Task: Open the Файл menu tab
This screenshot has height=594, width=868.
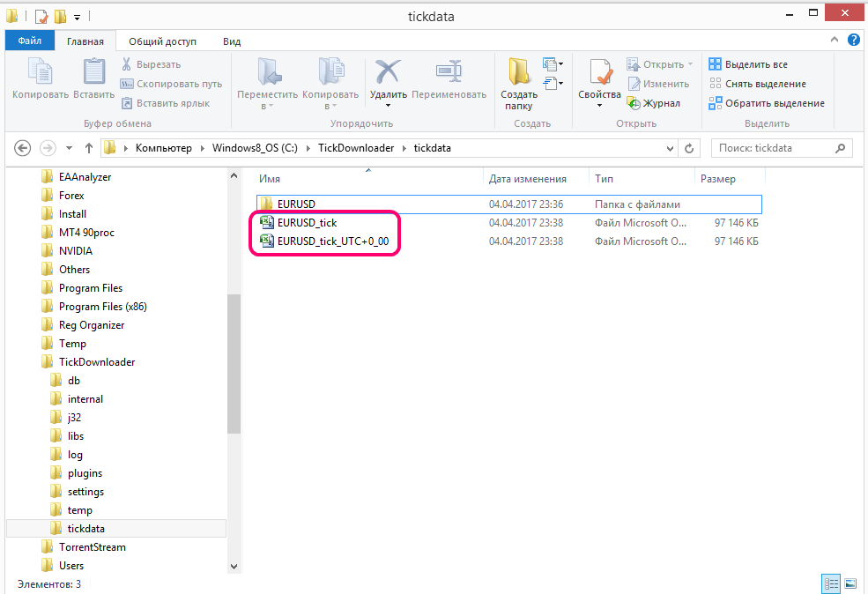Action: coord(30,41)
